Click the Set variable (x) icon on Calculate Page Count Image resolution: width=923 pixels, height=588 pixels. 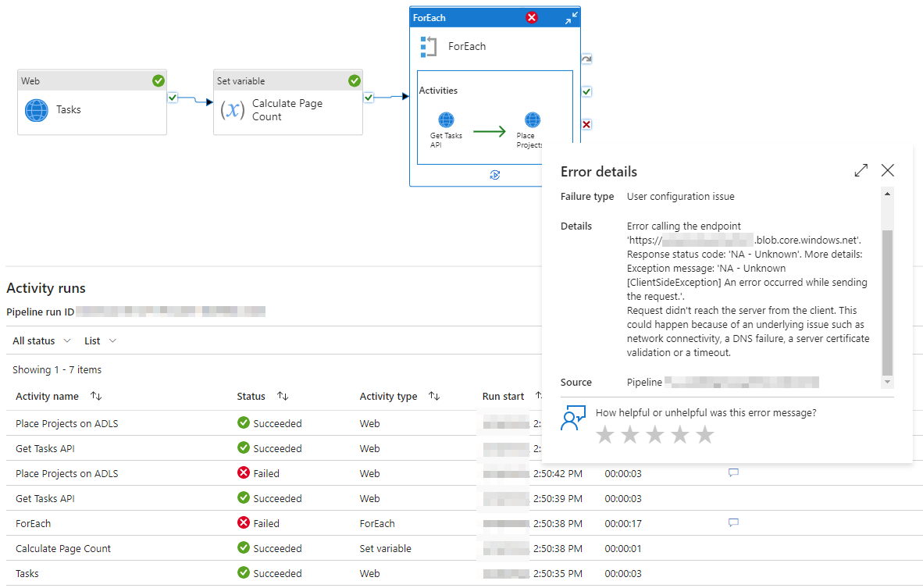[x=232, y=110]
